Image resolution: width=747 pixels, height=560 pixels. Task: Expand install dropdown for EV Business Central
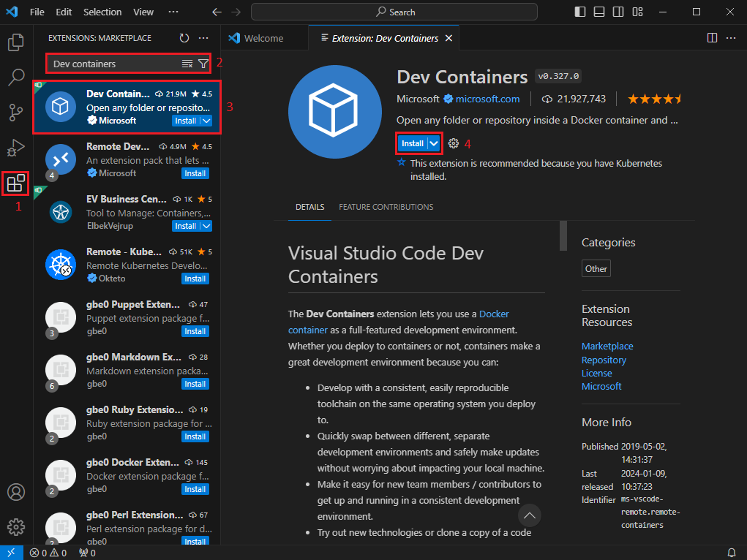(206, 226)
